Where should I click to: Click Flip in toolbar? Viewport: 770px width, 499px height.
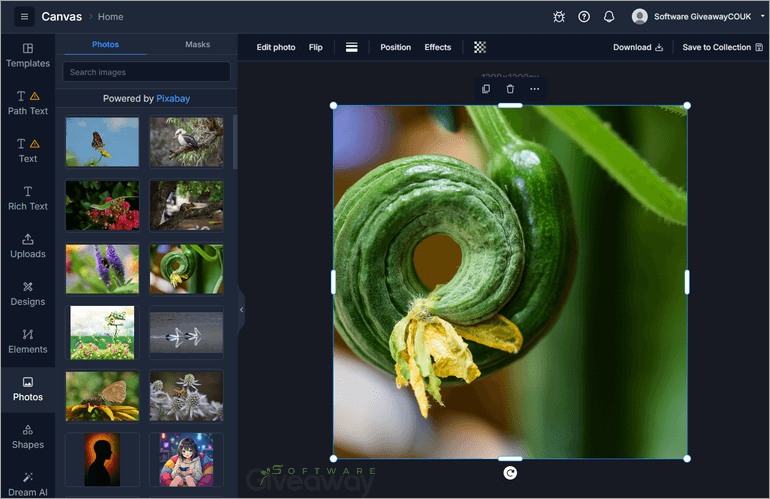tap(316, 47)
